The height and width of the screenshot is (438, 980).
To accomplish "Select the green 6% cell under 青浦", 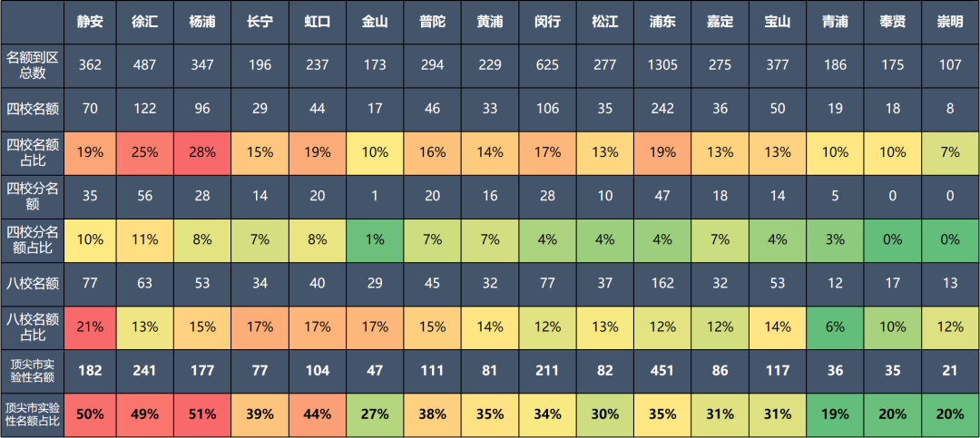I will [834, 326].
